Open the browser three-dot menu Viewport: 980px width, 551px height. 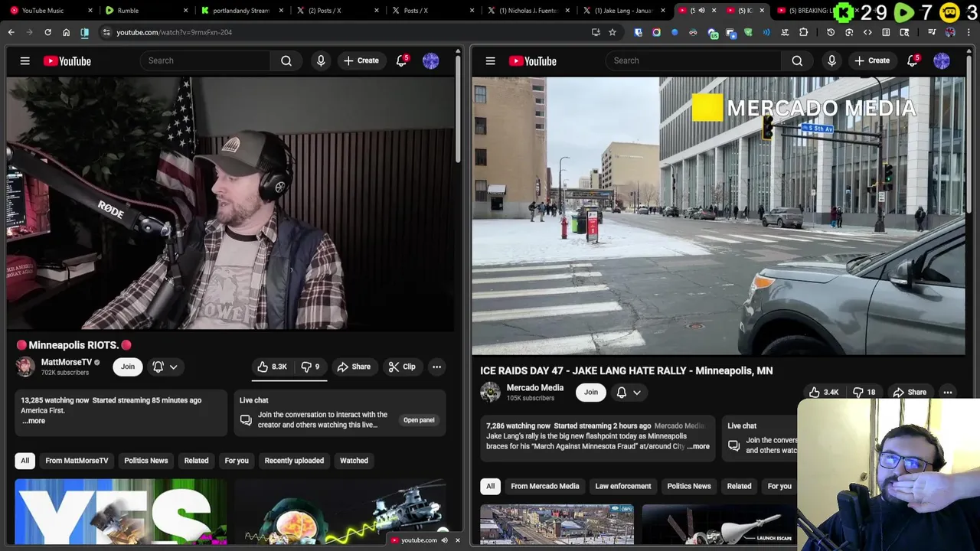click(969, 32)
